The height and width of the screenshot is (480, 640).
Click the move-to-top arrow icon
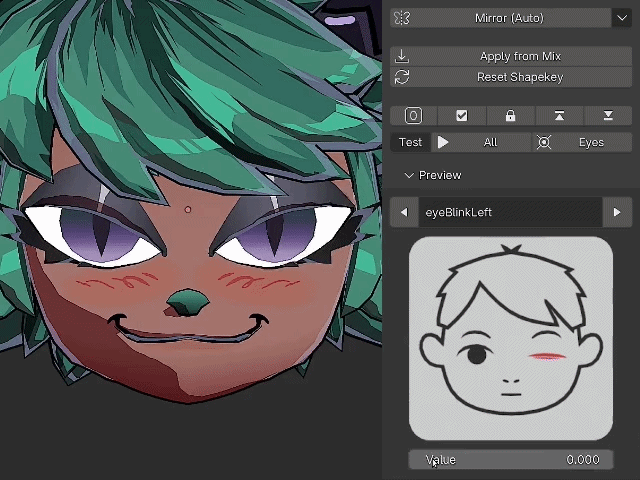(559, 116)
